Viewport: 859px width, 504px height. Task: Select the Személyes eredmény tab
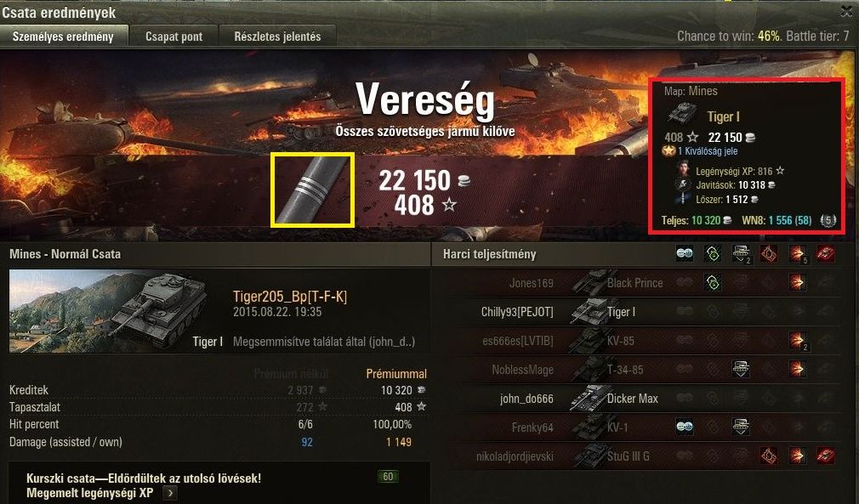(x=63, y=37)
